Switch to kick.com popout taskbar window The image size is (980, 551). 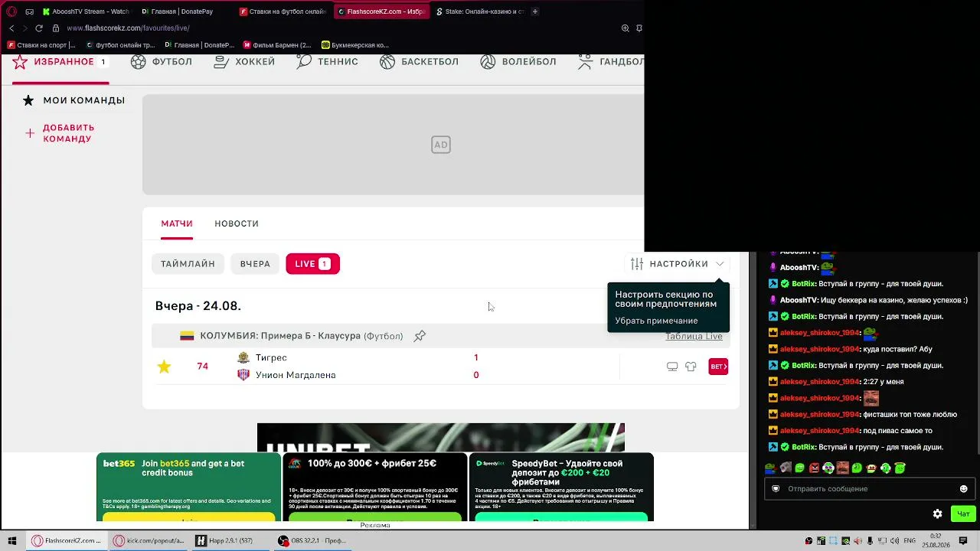[x=149, y=540]
